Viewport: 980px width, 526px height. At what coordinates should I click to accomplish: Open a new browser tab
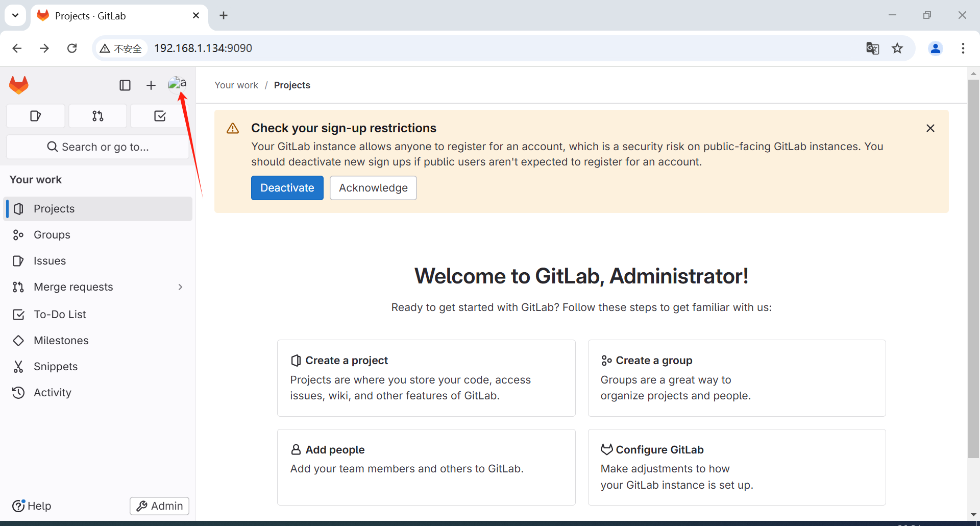coord(224,15)
